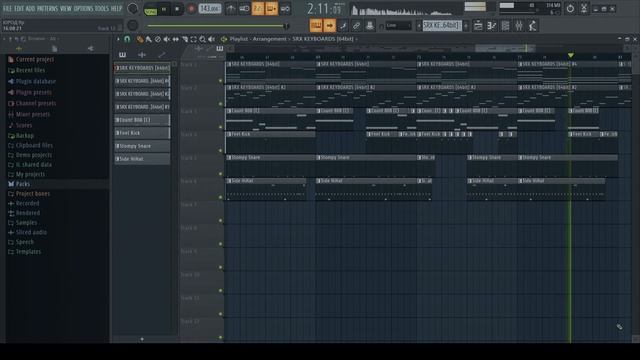640x360 pixels.
Task: Open the ADD menu
Action: coord(31,9)
